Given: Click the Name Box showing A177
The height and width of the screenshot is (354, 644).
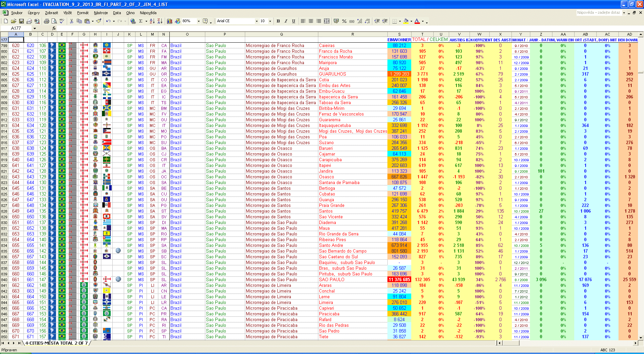Looking at the screenshot, I should (16, 28).
